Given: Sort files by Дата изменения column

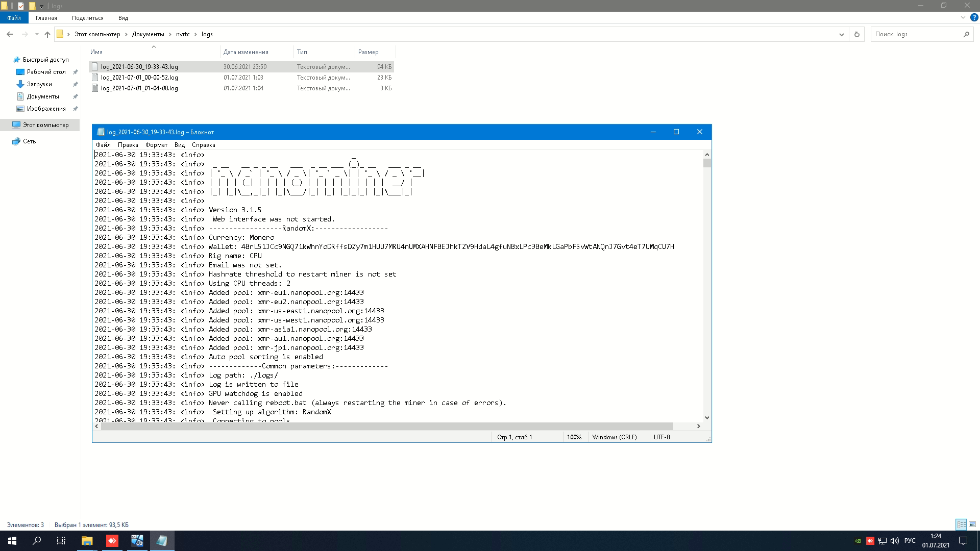Looking at the screenshot, I should click(257, 52).
